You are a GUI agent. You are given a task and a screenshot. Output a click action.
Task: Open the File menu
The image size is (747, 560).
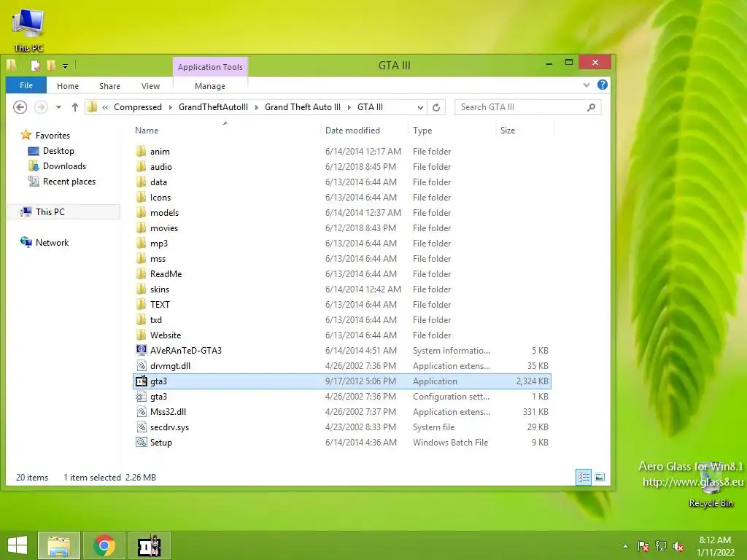(26, 85)
